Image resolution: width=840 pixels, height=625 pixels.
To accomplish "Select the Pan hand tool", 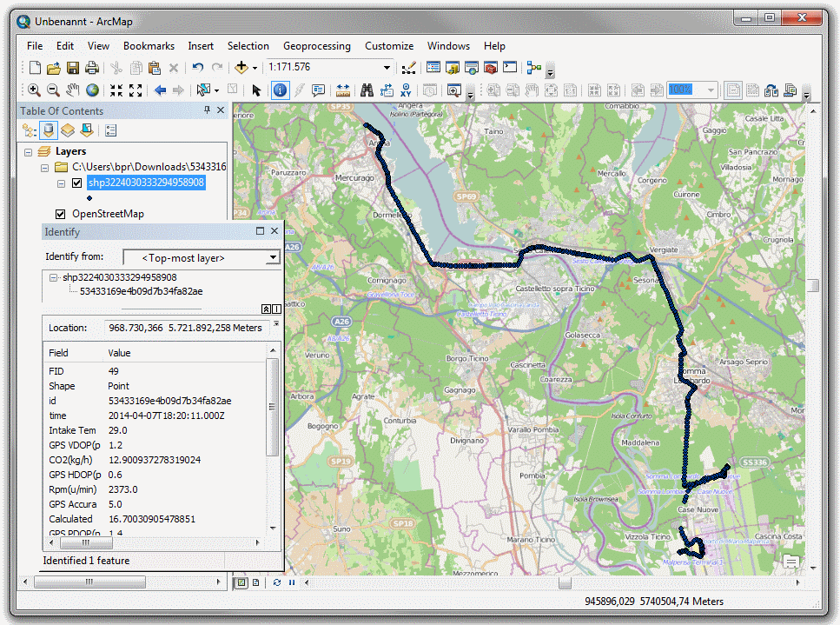I will (73, 90).
